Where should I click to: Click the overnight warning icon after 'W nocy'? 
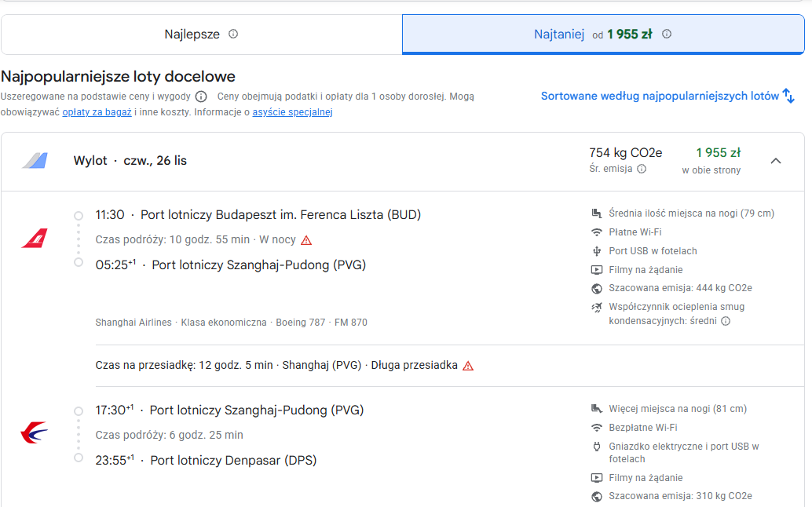tap(306, 241)
